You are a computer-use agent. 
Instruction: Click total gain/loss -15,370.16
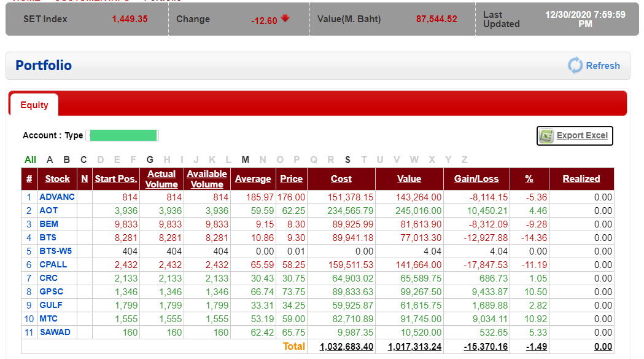486,347
